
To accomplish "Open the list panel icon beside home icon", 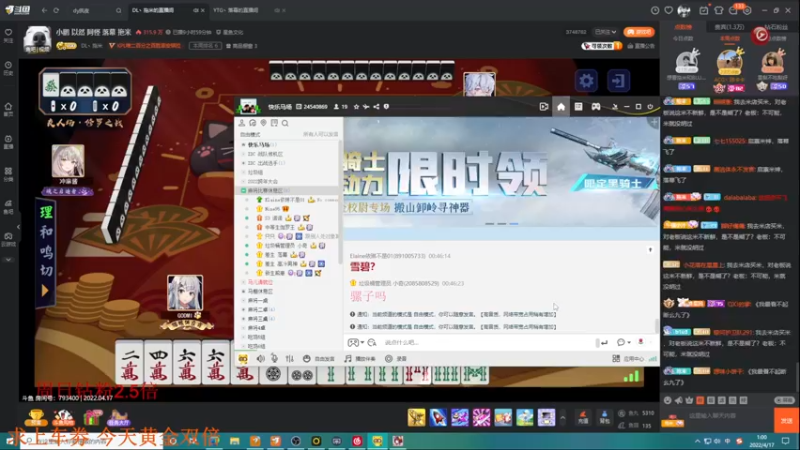I will pyautogui.click(x=578, y=107).
